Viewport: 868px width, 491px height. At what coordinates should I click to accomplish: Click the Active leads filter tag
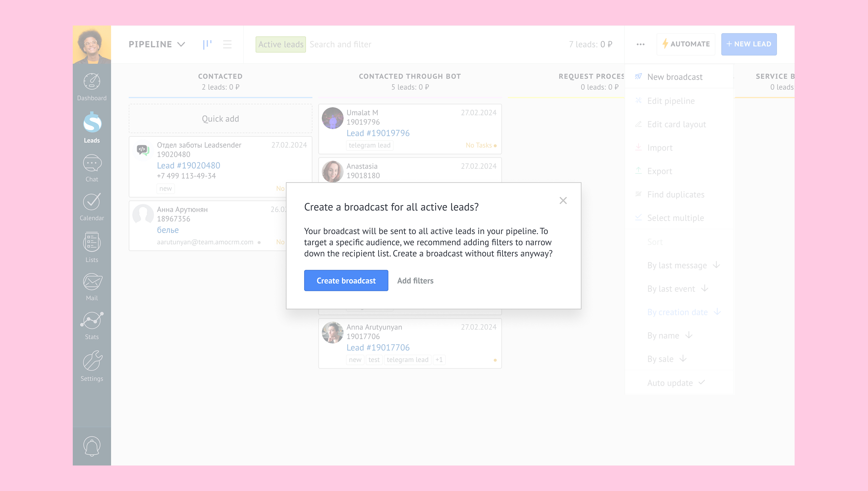pyautogui.click(x=281, y=45)
